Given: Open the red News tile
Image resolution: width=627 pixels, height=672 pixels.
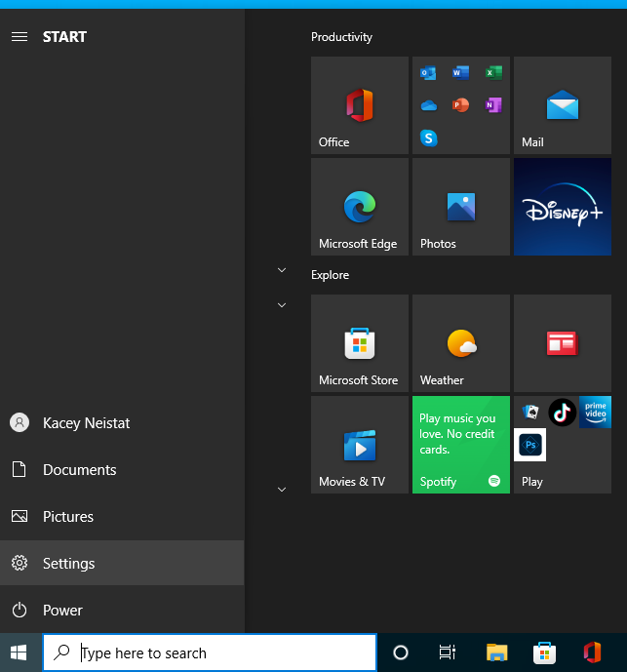Looking at the screenshot, I should (x=563, y=343).
